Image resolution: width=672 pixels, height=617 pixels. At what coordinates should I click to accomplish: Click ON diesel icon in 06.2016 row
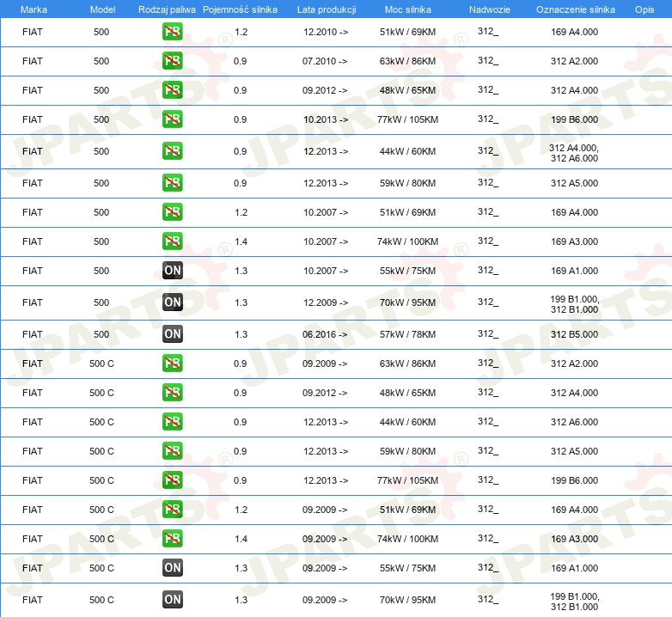pyautogui.click(x=172, y=334)
